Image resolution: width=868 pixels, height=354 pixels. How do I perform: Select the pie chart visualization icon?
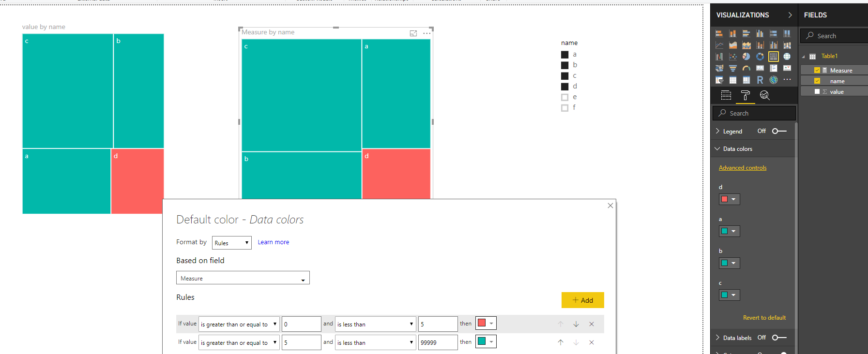tap(746, 57)
